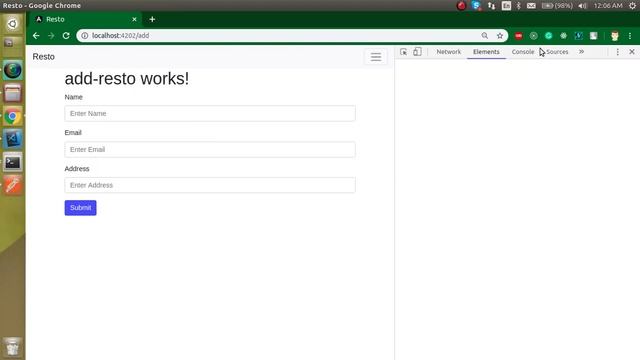This screenshot has width=640, height=360.
Task: Open Terminal from the Ubuntu dock
Action: (x=13, y=162)
